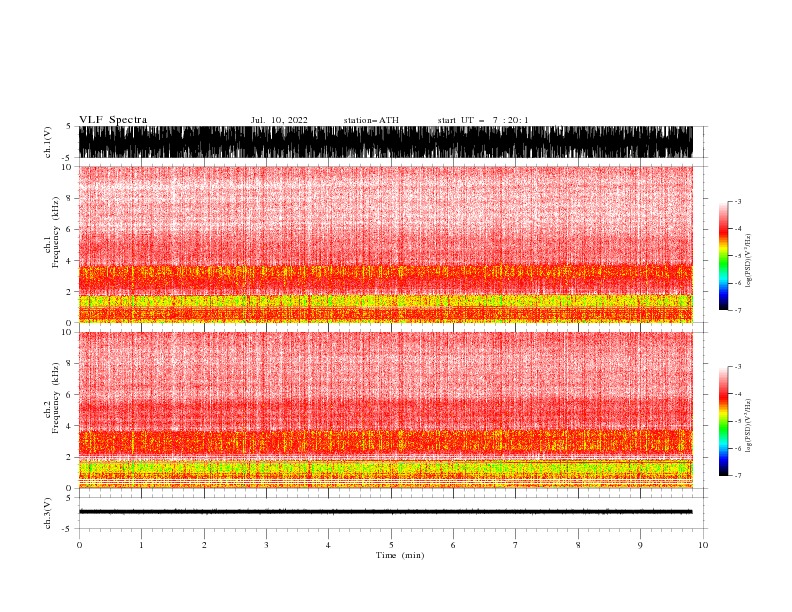Screen dimensions: 792x612
Task: Click time axis tick label '2'
Action: tap(204, 545)
